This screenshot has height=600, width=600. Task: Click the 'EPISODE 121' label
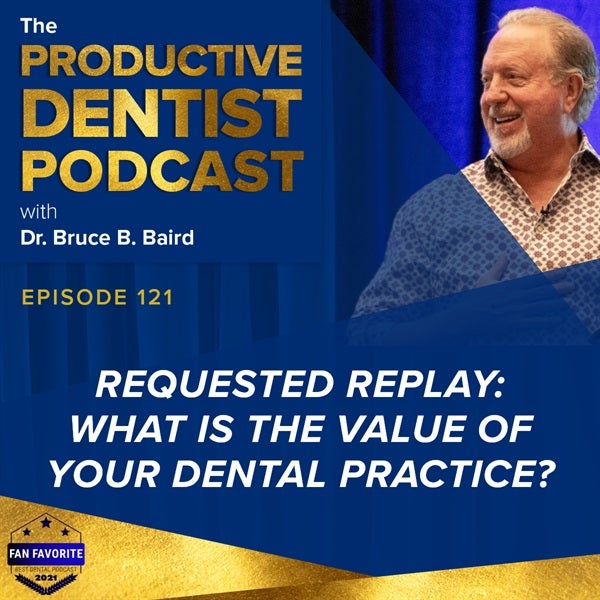coord(97,297)
